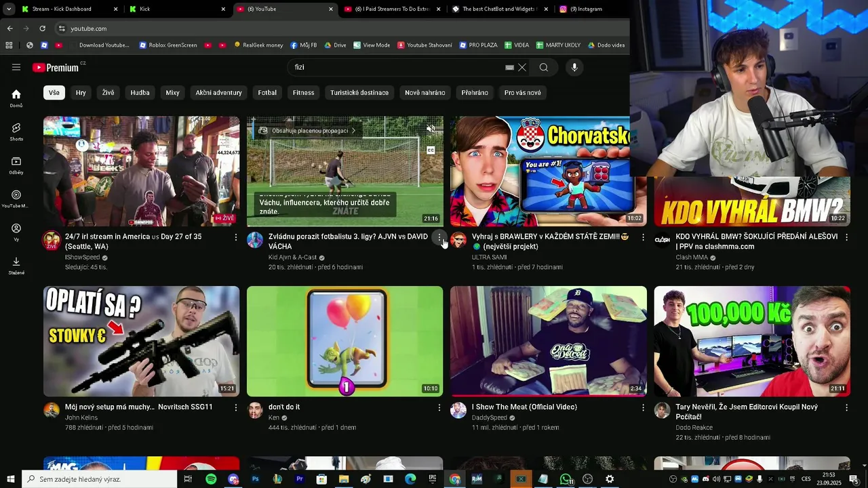The image size is (868, 488).
Task: Expand the Chrome tab search dropdown
Action: click(9, 9)
